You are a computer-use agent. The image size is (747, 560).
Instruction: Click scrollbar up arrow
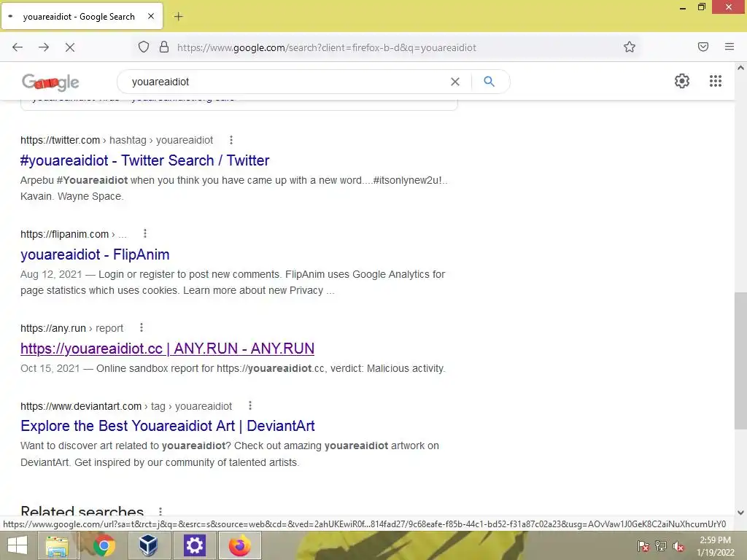point(740,68)
